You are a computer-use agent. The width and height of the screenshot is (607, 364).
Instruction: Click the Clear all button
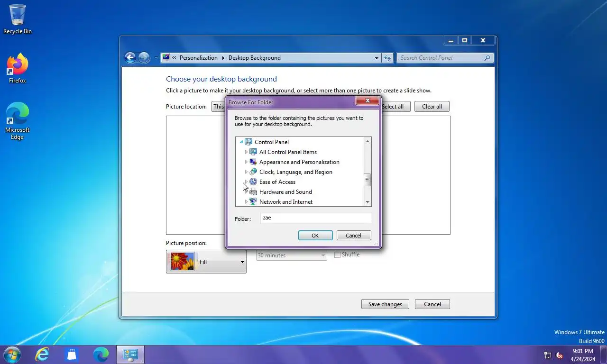432,107
